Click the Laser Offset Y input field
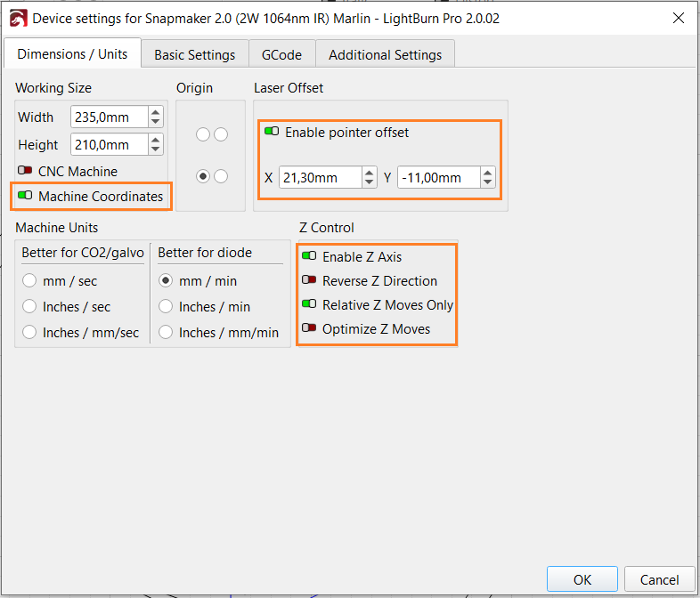This screenshot has width=700, height=598. (x=439, y=177)
